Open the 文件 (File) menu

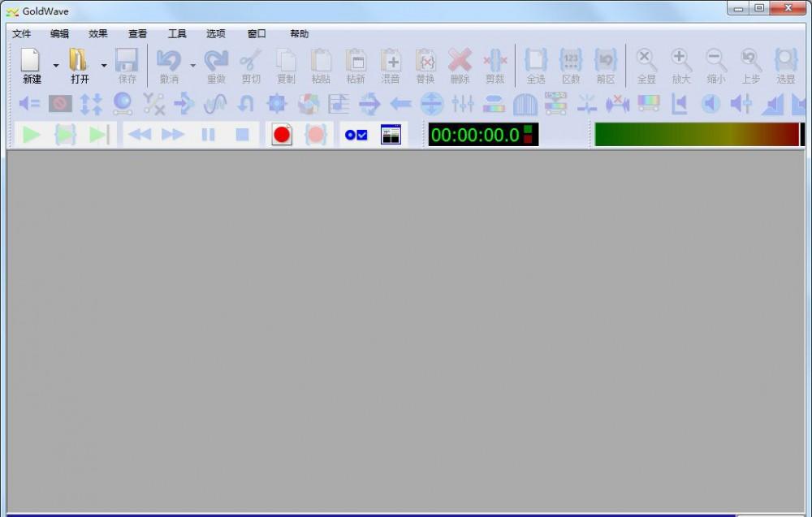(x=22, y=34)
